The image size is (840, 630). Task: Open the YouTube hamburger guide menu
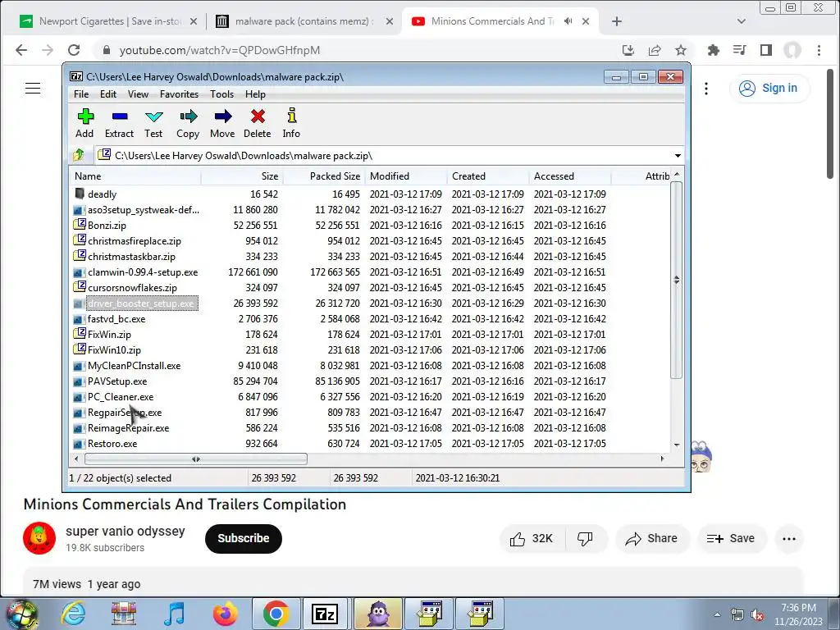(x=33, y=89)
